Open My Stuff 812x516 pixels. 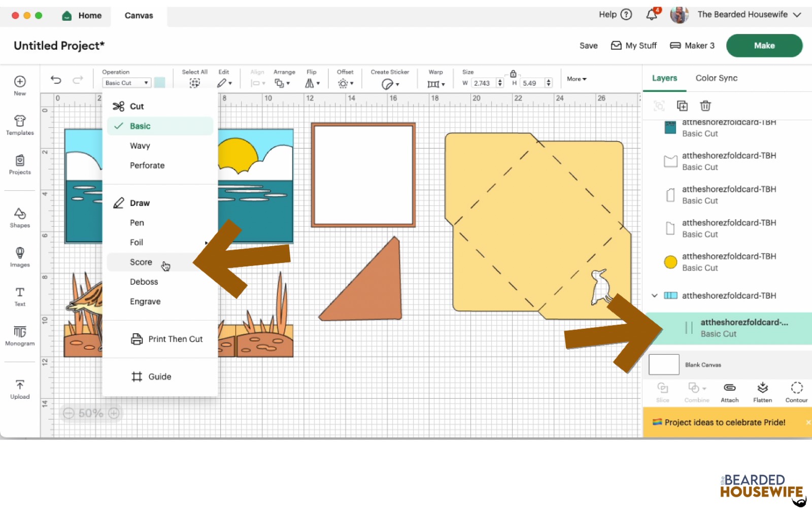(x=633, y=46)
